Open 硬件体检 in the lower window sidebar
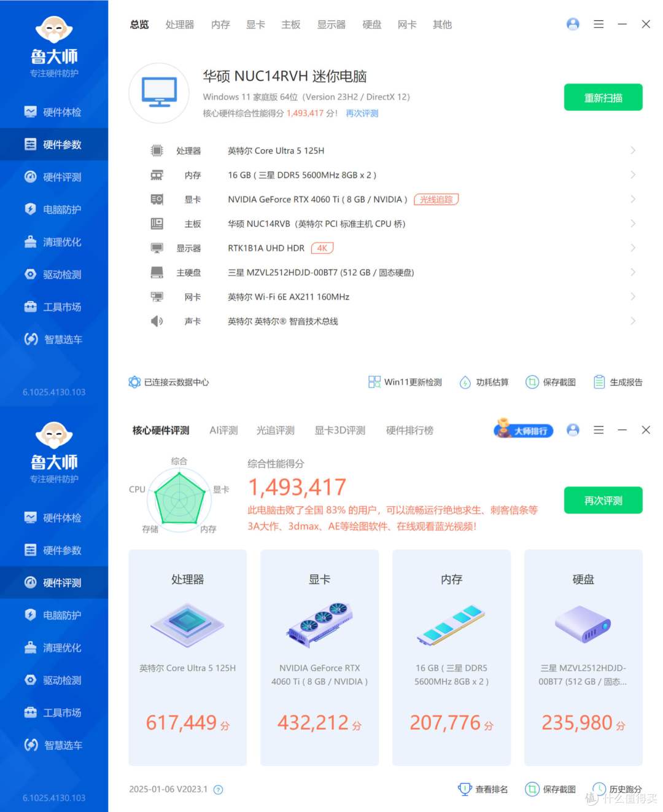 [54, 518]
